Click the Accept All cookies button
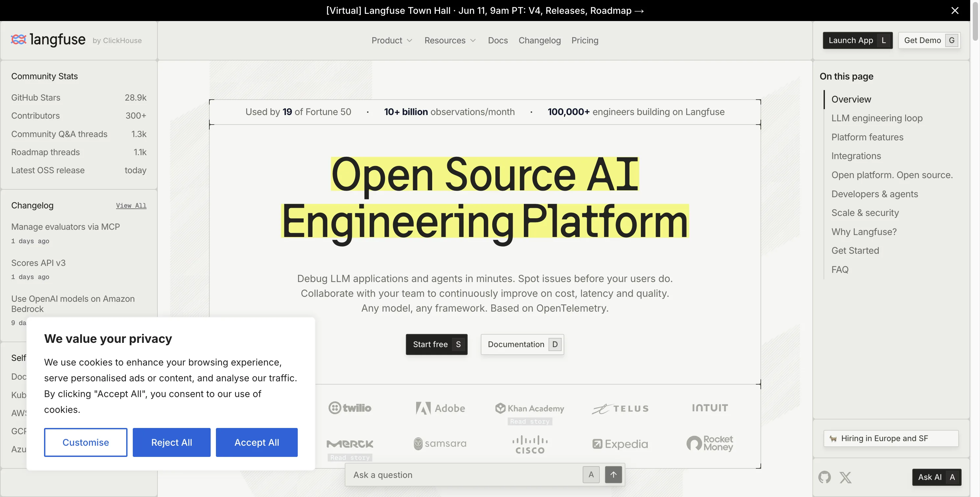This screenshot has height=497, width=980. [257, 442]
